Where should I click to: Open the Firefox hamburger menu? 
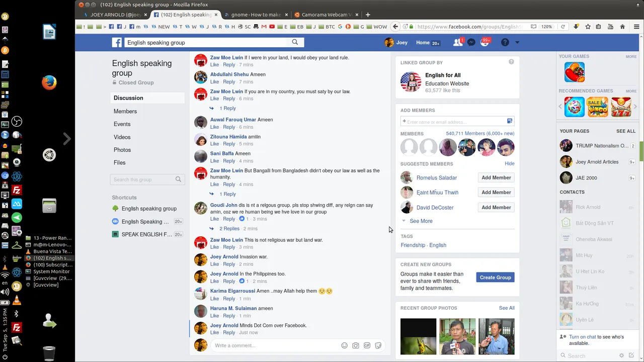point(636,27)
